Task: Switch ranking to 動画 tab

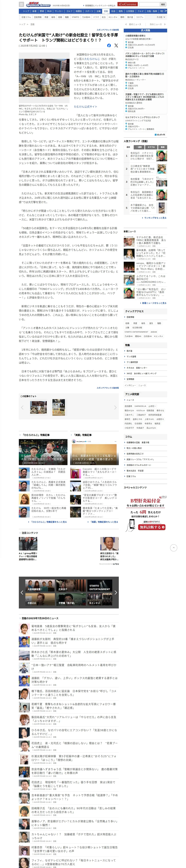Action: point(162,147)
